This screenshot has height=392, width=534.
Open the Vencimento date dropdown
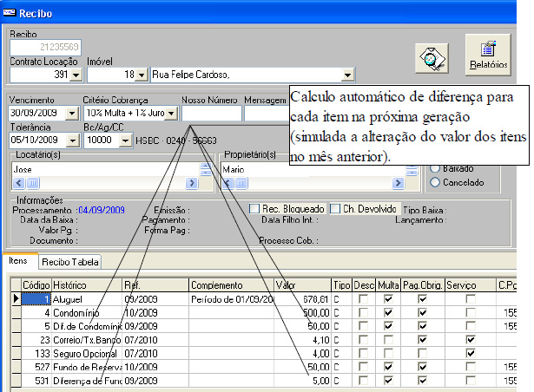pyautogui.click(x=72, y=114)
